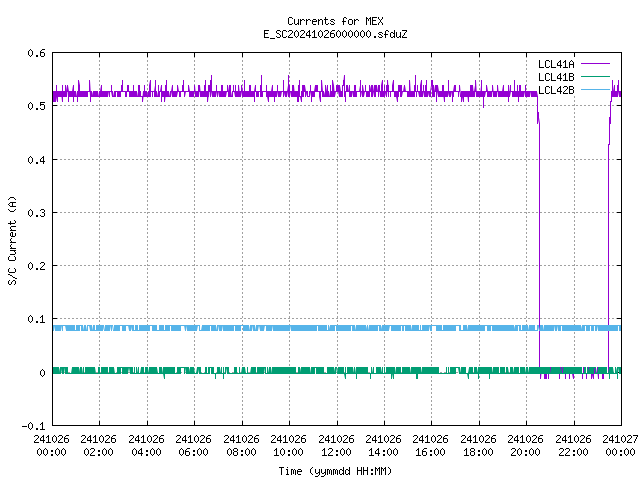The height and width of the screenshot is (480, 640).
Task: Click the 0.5 y-axis tick label
Action: tap(36, 106)
